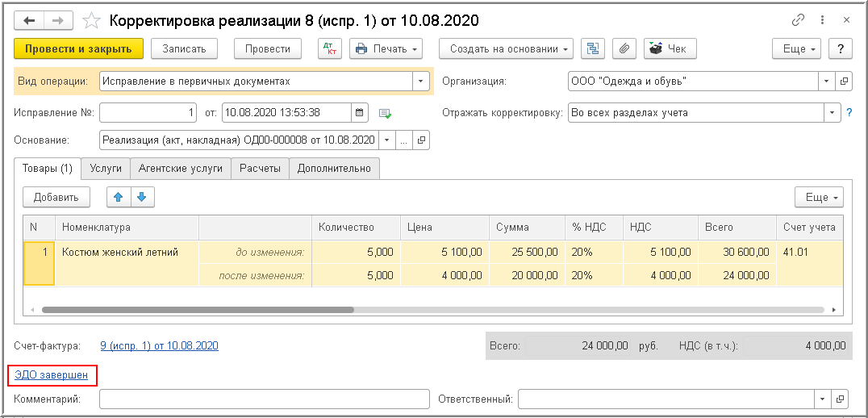
Task: Open the ЭДО завершен link
Action: click(52, 375)
